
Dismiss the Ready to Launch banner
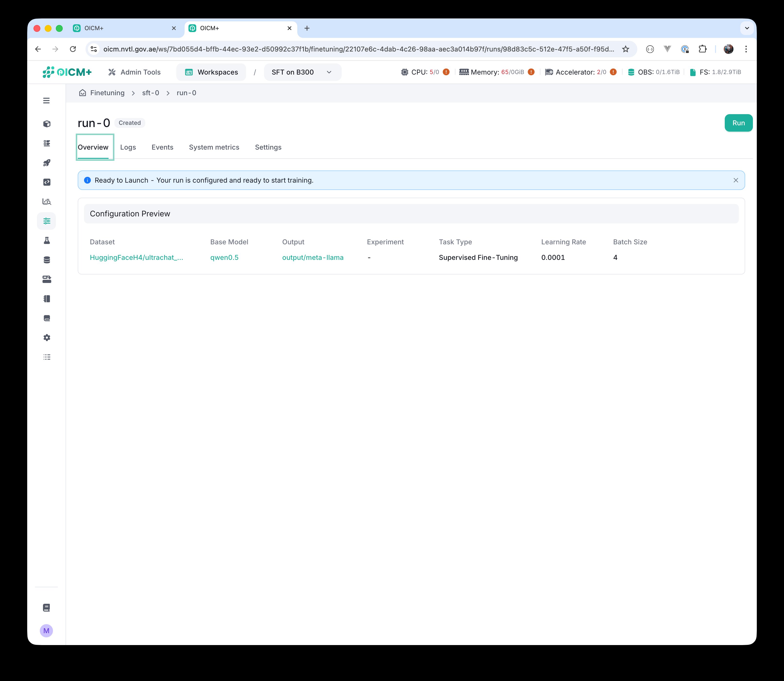[x=736, y=180]
